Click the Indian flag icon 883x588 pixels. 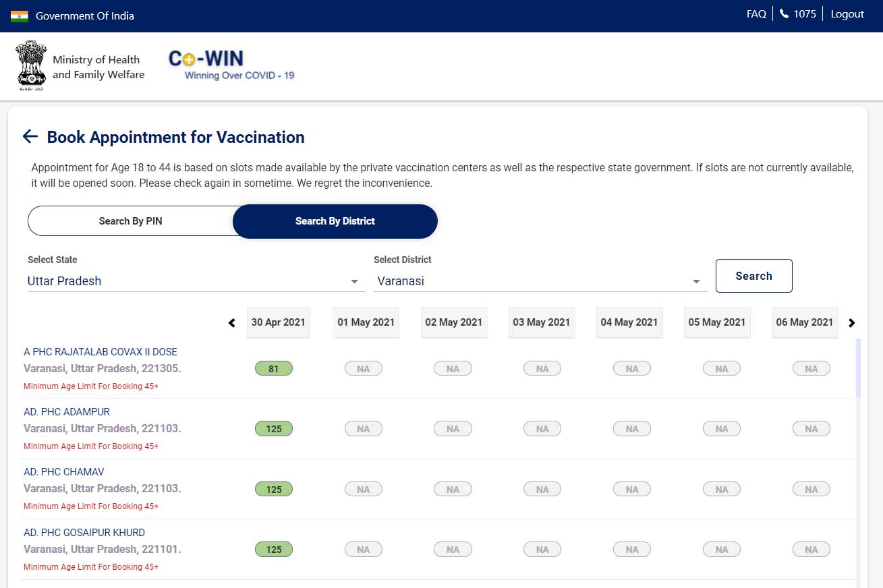[20, 16]
